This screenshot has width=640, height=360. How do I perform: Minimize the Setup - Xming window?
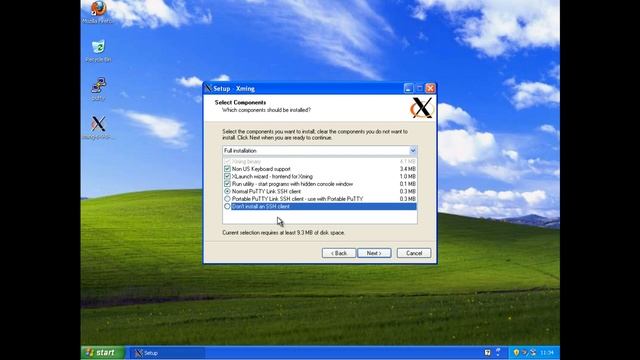pos(408,88)
